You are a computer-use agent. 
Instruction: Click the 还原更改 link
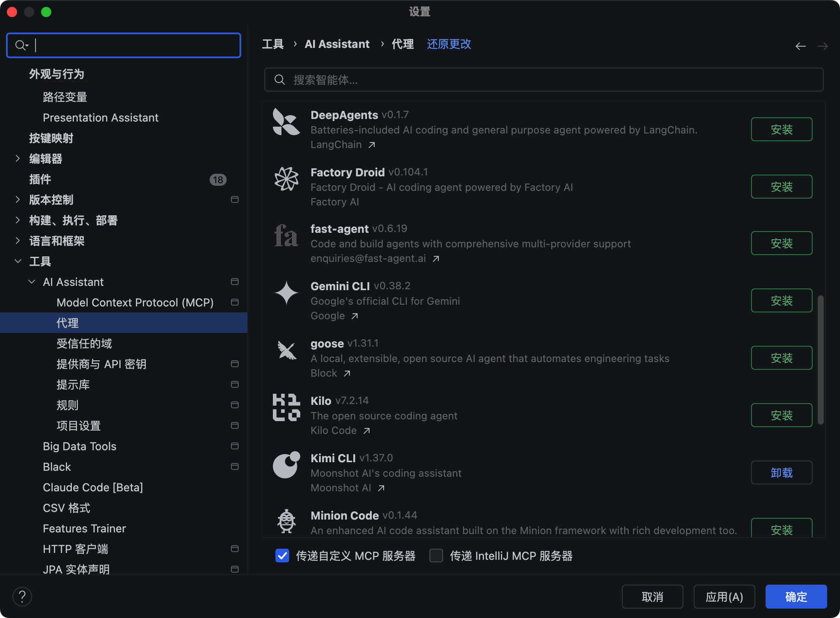pyautogui.click(x=449, y=44)
